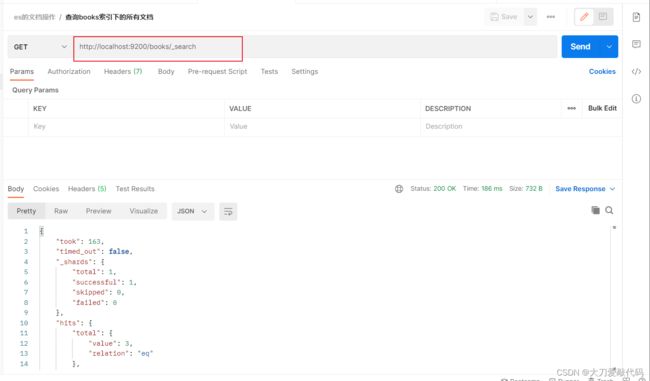650x381 pixels.
Task: Click the "failed": 0 line
Action: click(x=95, y=303)
